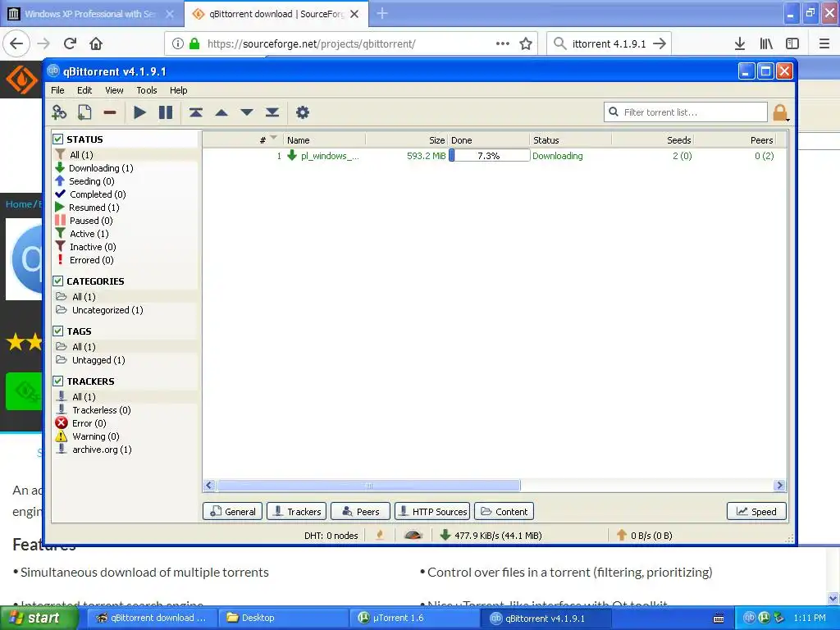The height and width of the screenshot is (630, 840).
Task: Click the 7.3% progress bar
Action: (x=489, y=156)
